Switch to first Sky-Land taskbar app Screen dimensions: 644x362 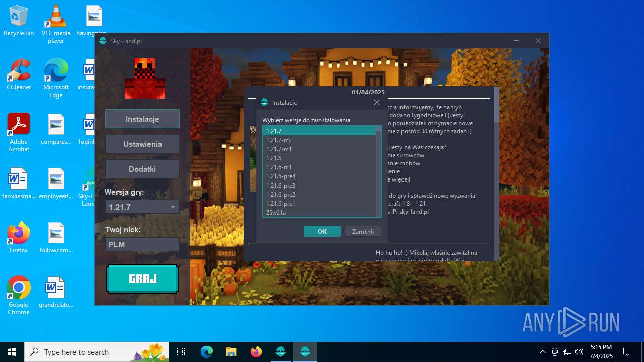pyautogui.click(x=280, y=352)
